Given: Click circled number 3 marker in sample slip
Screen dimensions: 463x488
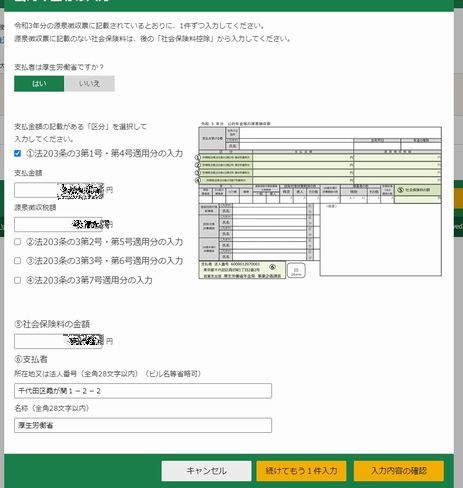Looking at the screenshot, I should click(197, 173).
